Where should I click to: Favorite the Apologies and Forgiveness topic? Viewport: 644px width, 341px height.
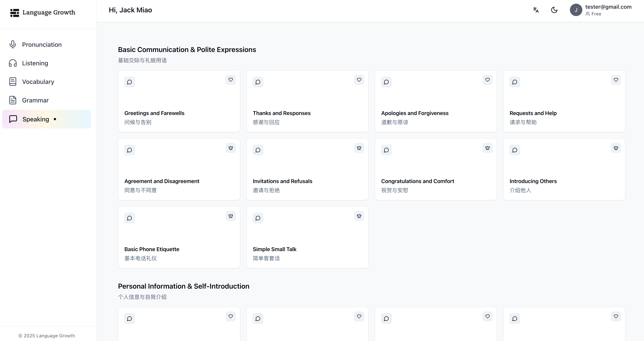(x=487, y=80)
